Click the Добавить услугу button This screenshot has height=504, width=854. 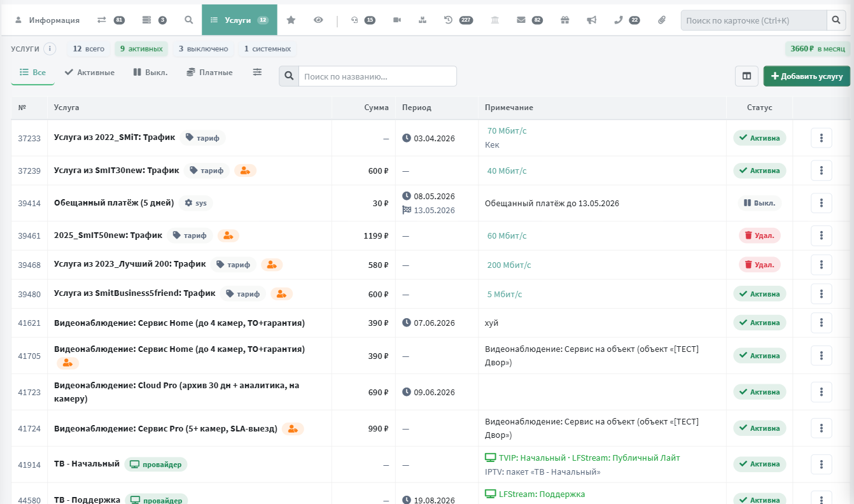(807, 76)
